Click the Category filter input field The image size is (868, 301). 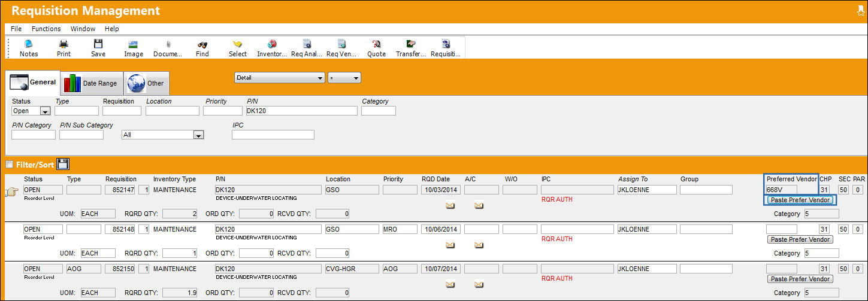tap(379, 111)
